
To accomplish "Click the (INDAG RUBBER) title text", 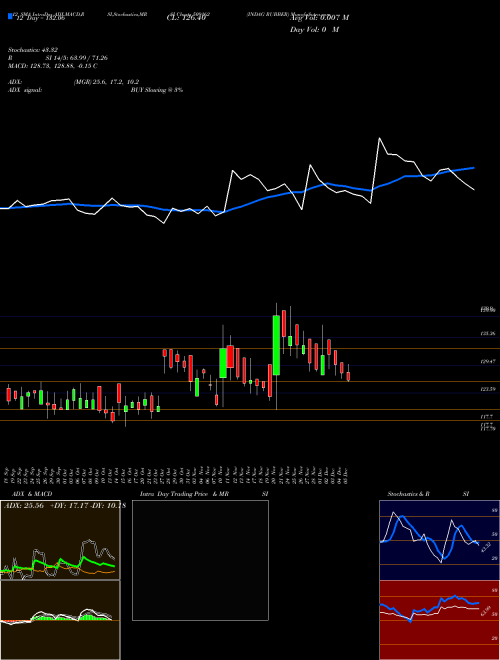I will (x=267, y=14).
